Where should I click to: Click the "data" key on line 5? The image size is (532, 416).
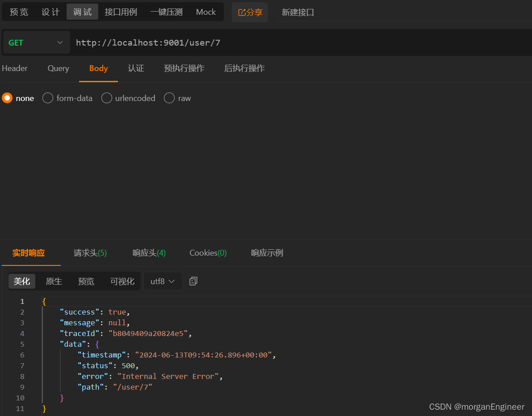point(73,344)
